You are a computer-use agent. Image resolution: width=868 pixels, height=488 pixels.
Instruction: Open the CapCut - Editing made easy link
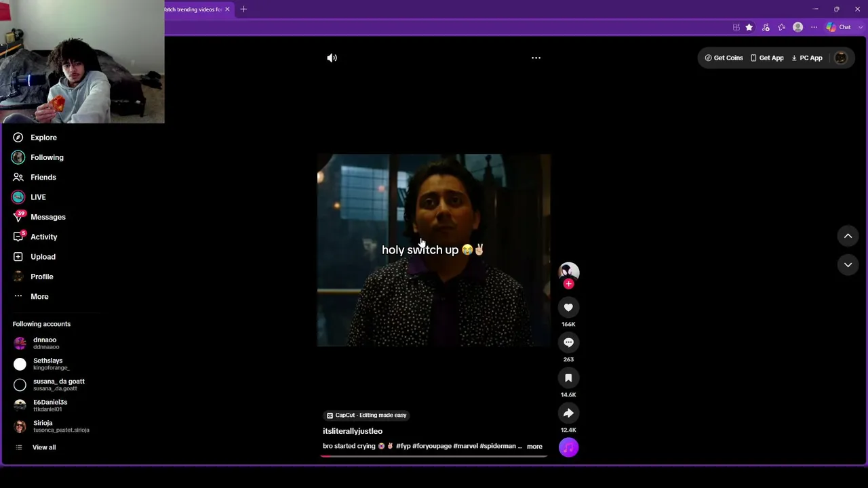366,415
